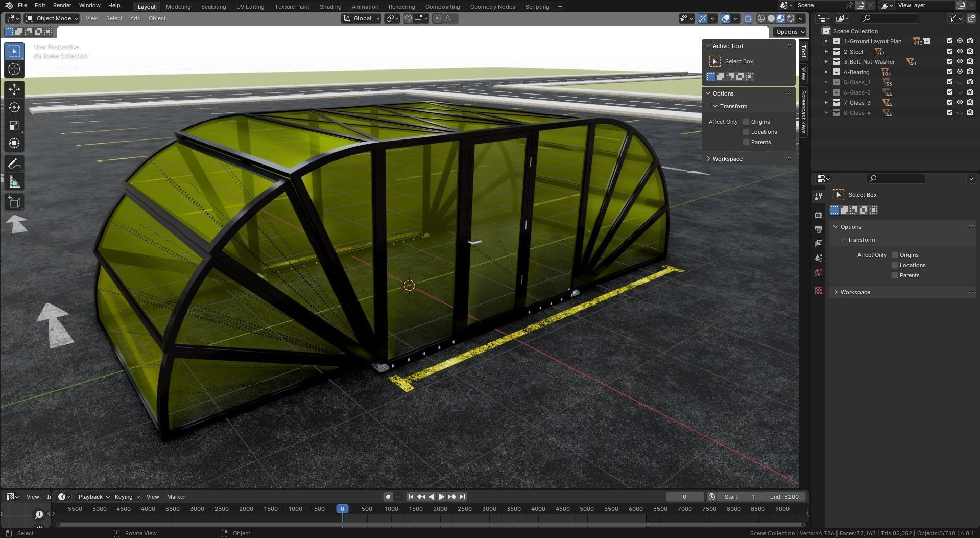
Task: Activate the Scale tool
Action: click(14, 125)
